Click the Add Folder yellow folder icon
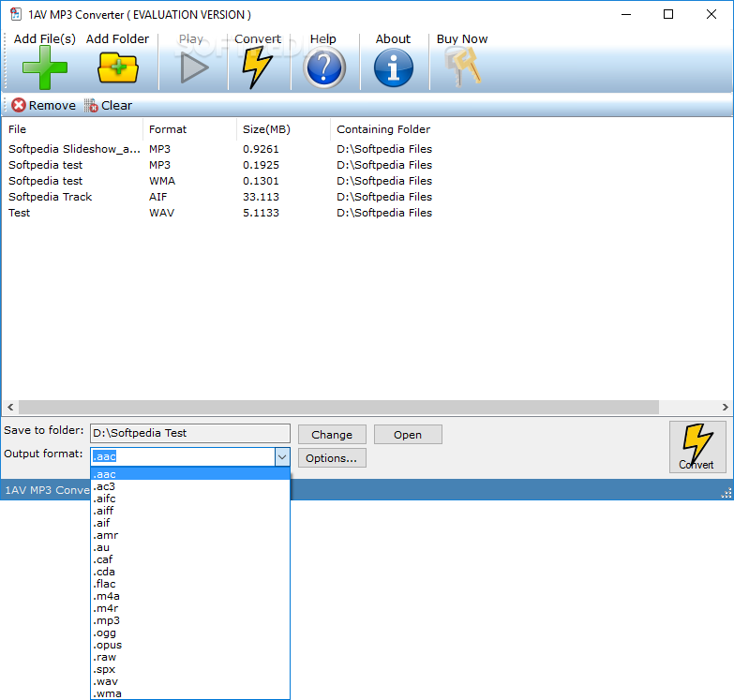Image resolution: width=734 pixels, height=700 pixels. pos(117,68)
